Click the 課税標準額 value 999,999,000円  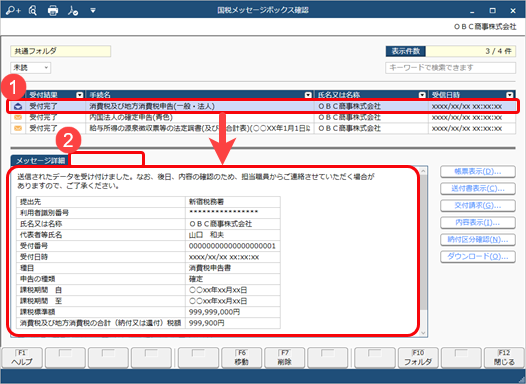[214, 312]
